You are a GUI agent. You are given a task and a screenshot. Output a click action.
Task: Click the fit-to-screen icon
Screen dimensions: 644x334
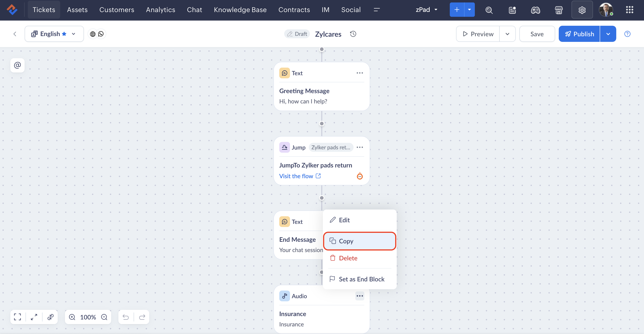point(17,317)
